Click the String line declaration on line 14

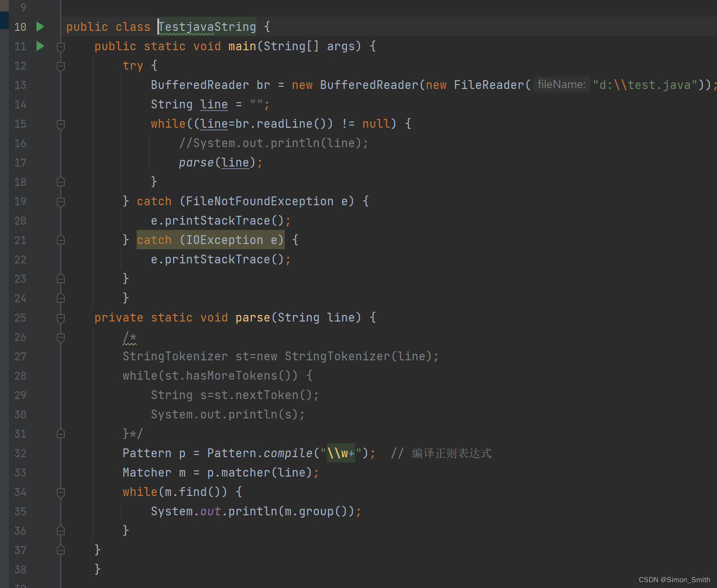(210, 104)
